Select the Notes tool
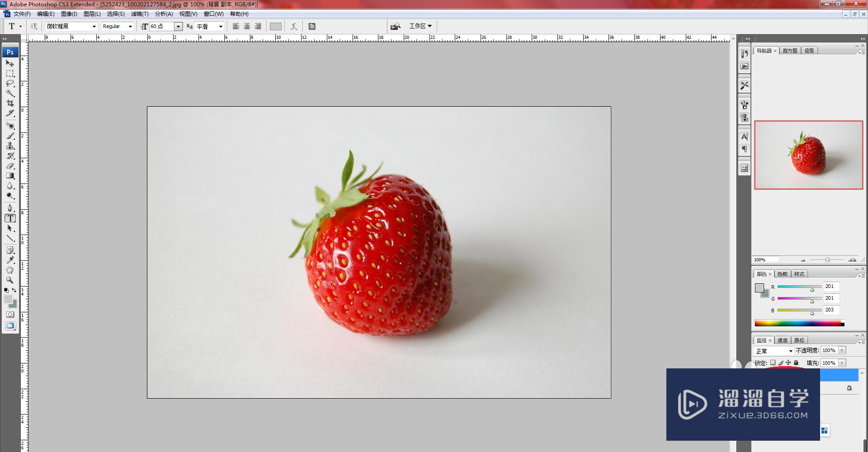Image resolution: width=868 pixels, height=452 pixels. pyautogui.click(x=10, y=250)
